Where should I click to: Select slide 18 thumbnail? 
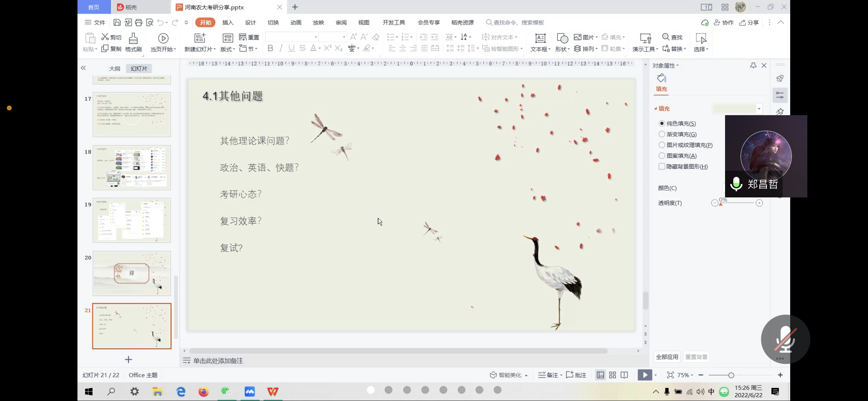pyautogui.click(x=132, y=168)
